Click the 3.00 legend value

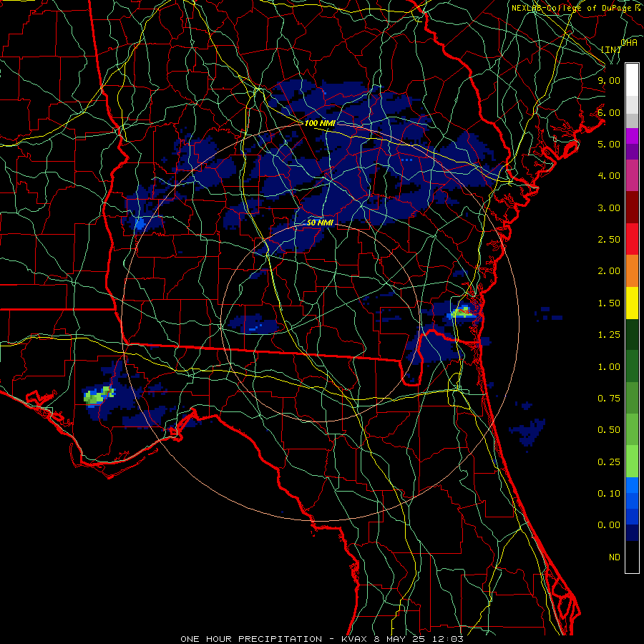609,208
